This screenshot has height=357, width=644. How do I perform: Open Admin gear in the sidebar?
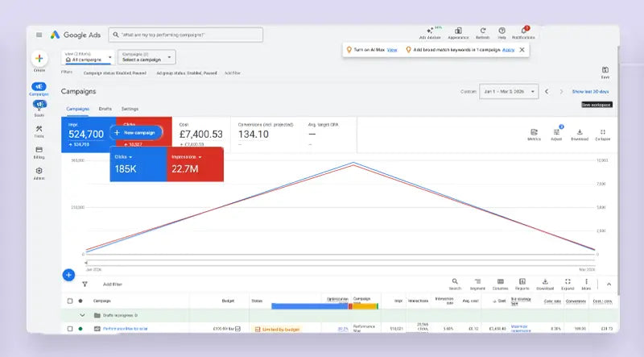tap(39, 173)
